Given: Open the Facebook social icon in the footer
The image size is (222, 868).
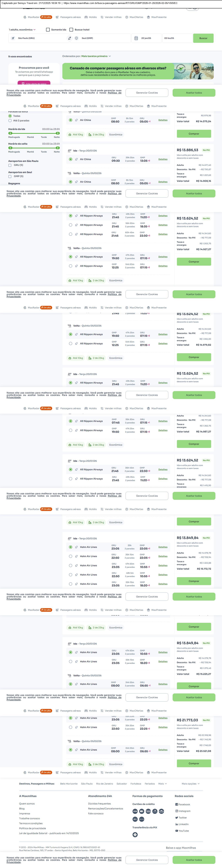Looking at the screenshot, I should pos(177,804).
